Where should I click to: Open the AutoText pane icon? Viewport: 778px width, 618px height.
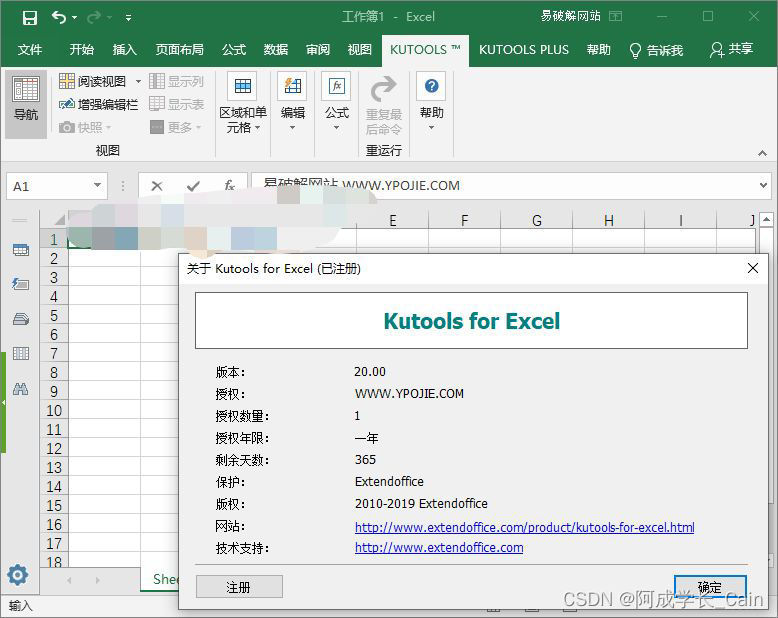coord(21,284)
